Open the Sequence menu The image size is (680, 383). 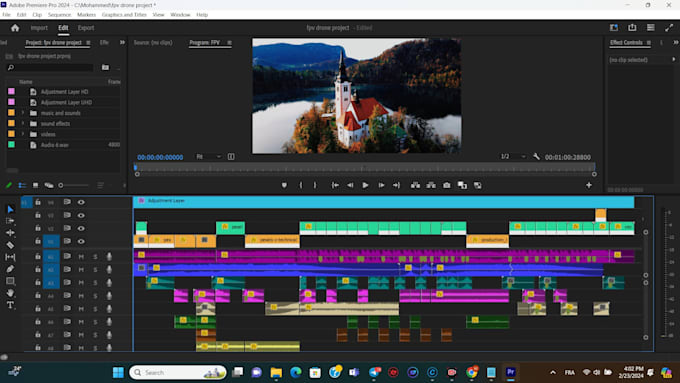pyautogui.click(x=59, y=15)
